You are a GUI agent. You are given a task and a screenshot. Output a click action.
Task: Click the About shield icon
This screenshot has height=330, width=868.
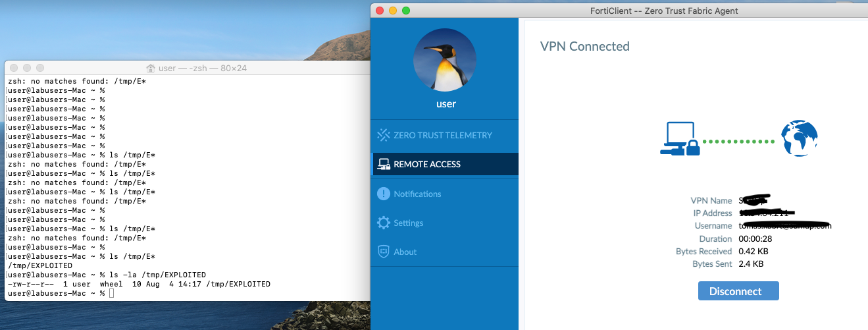(x=383, y=252)
